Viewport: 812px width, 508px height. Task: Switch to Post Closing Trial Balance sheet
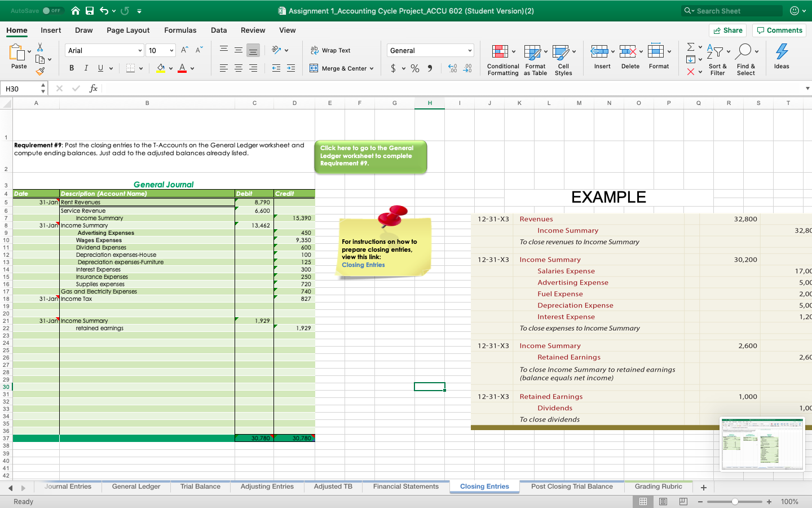572,487
